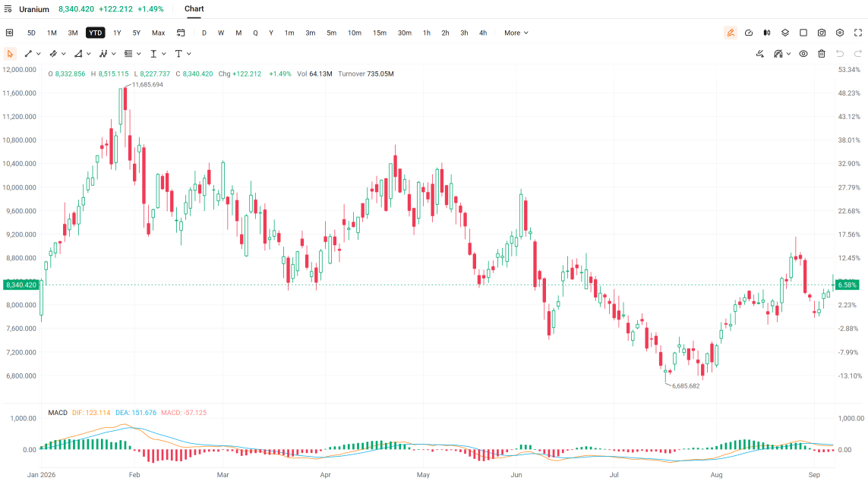Image resolution: width=868 pixels, height=481 pixels.
Task: Click the panel layout icon before 5D
Action: [x=9, y=33]
